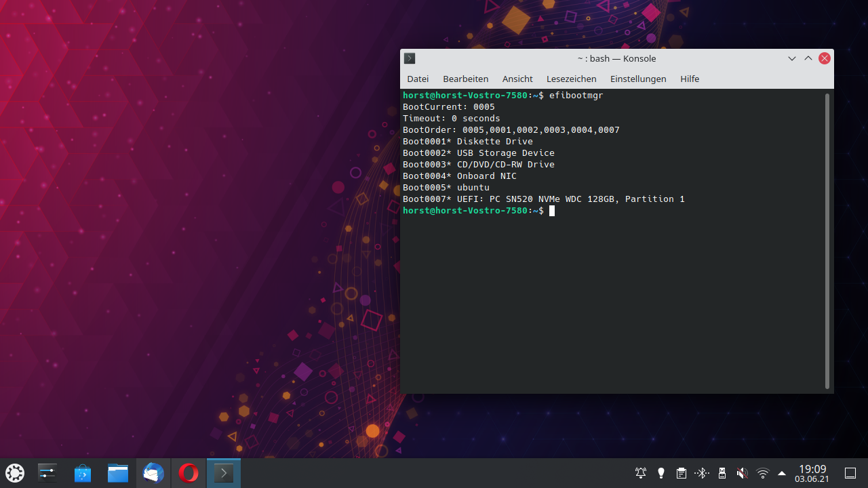The height and width of the screenshot is (488, 868).
Task: Open the Datei menu
Action: 418,79
